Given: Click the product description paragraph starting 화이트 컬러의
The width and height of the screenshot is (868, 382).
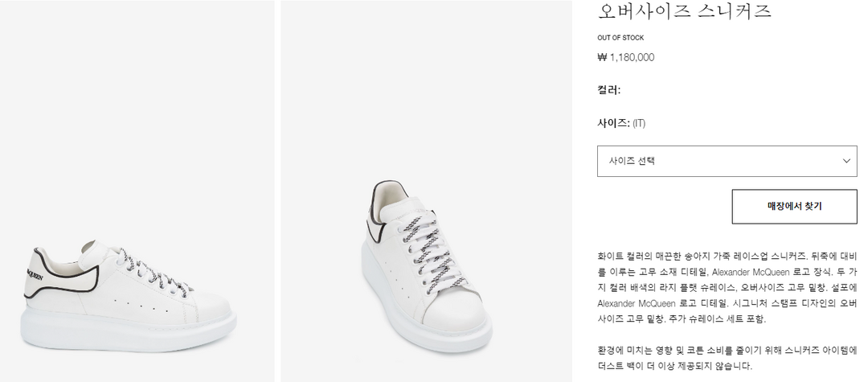Looking at the screenshot, I should pos(727,286).
